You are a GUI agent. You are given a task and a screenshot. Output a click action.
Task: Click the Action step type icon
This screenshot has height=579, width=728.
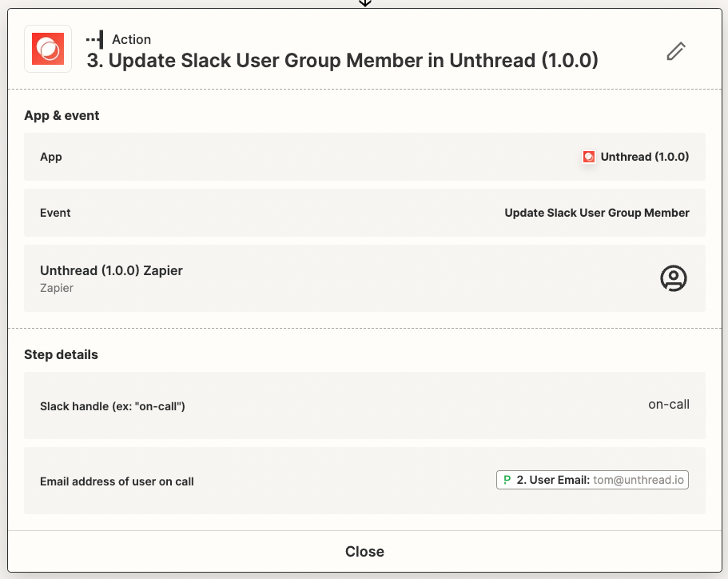point(95,39)
